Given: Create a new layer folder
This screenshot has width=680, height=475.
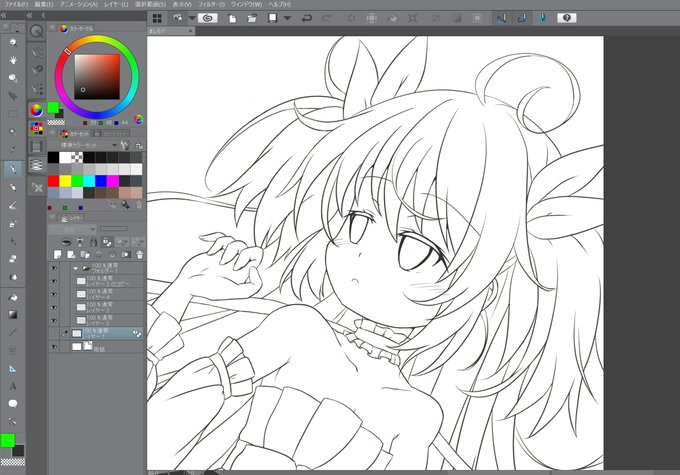Looking at the screenshot, I should 85,255.
